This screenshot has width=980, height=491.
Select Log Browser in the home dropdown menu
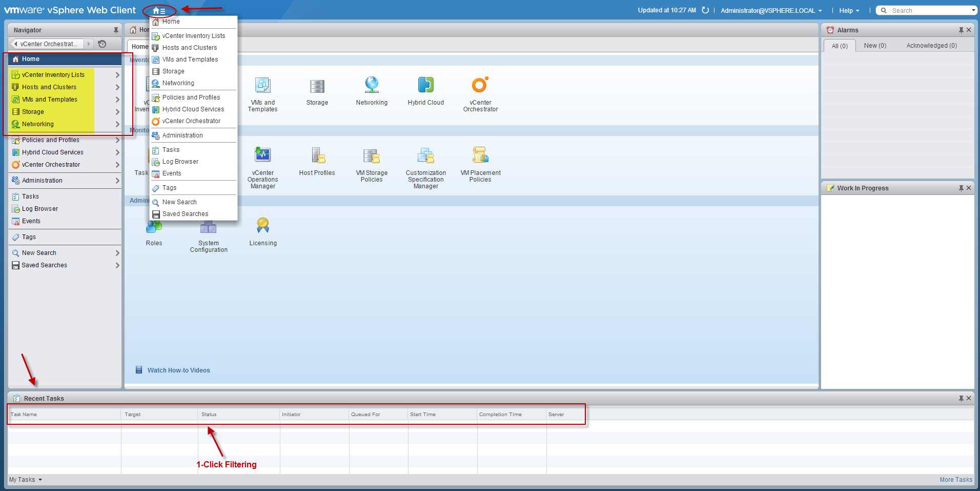pyautogui.click(x=180, y=162)
